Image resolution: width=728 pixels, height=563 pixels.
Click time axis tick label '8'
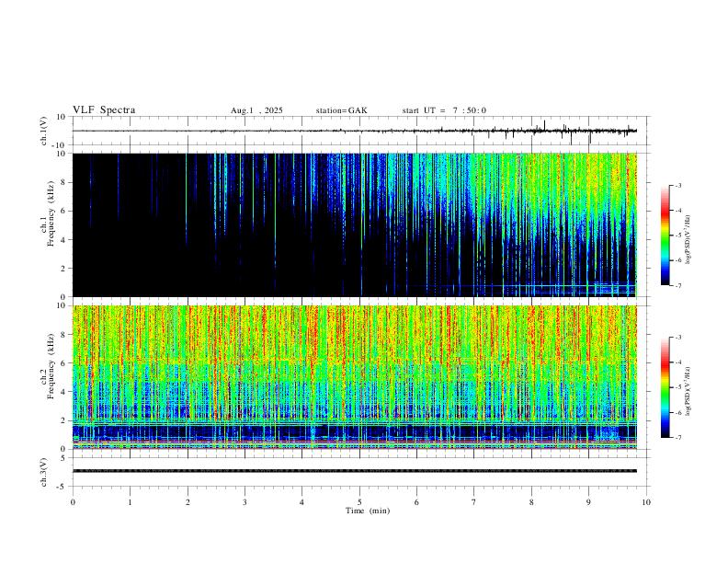click(x=531, y=502)
